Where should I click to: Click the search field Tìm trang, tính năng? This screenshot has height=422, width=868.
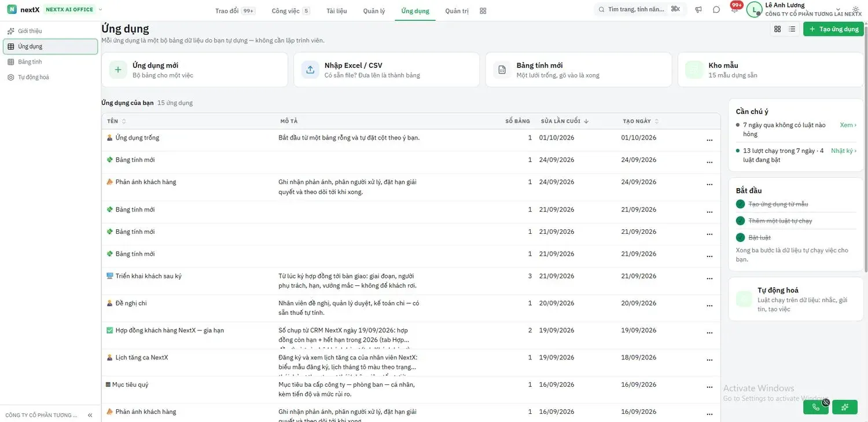click(640, 9)
